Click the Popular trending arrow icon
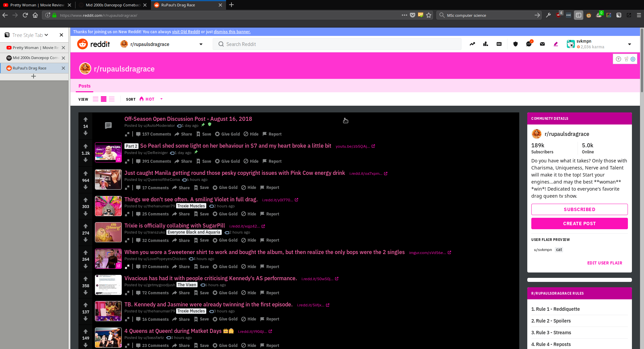The image size is (644, 349). (472, 44)
